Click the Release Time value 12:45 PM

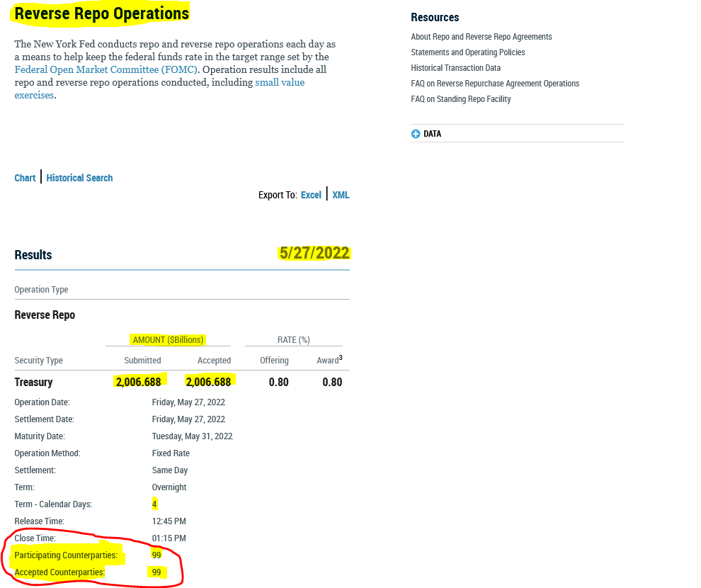169,521
